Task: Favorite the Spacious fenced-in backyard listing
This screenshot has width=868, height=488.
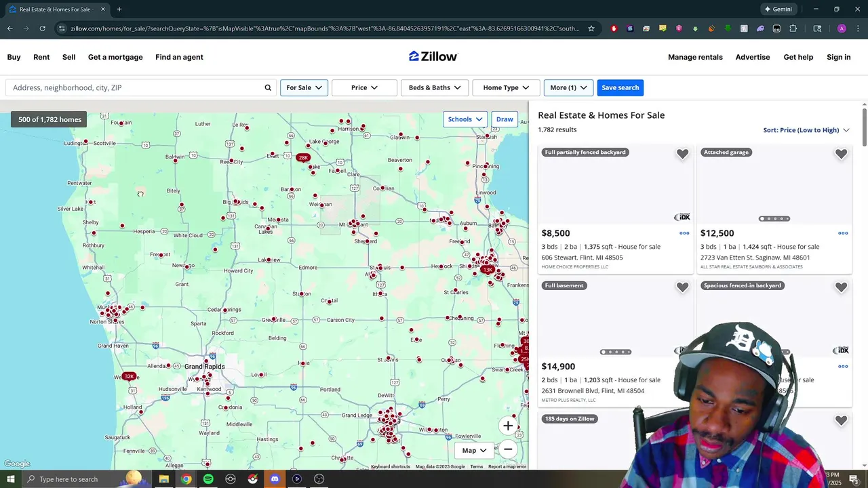Action: coord(841,287)
